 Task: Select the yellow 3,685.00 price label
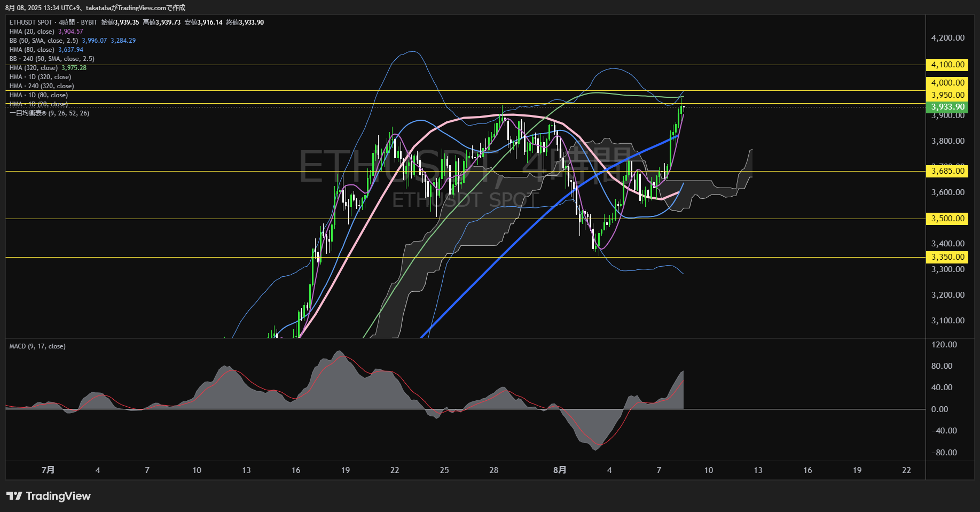[x=947, y=171]
